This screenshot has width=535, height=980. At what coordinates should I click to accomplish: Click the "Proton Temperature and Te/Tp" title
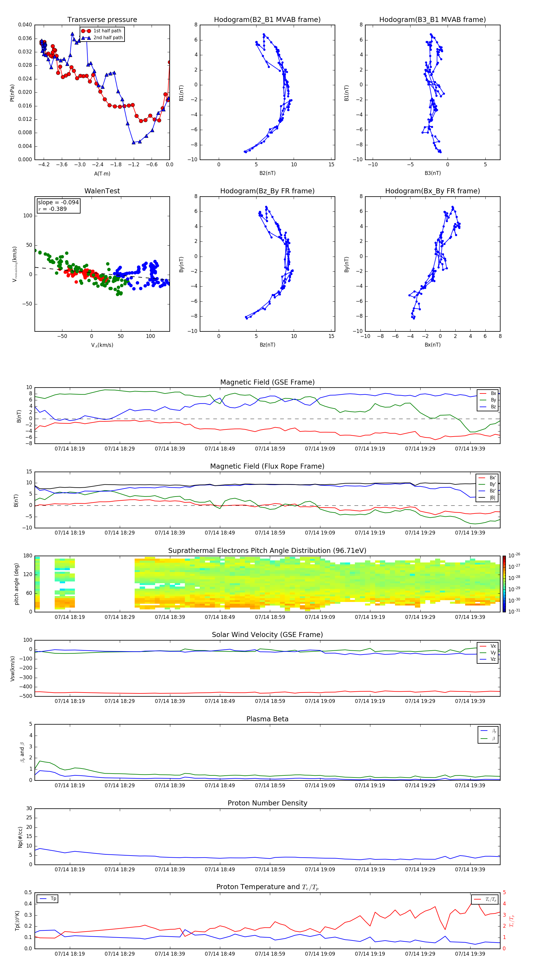tap(267, 887)
